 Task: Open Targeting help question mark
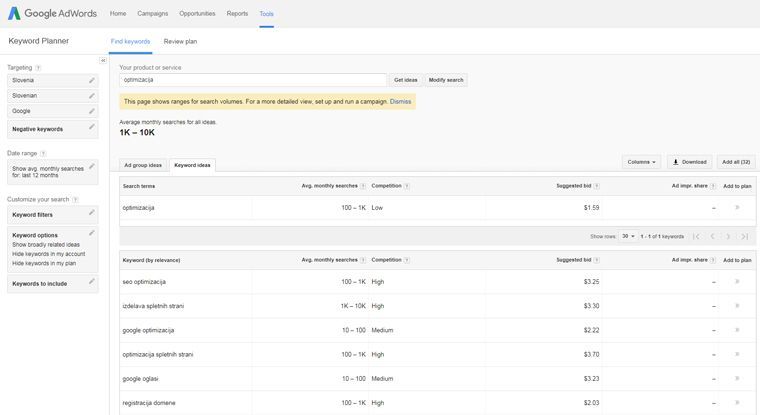[x=38, y=68]
